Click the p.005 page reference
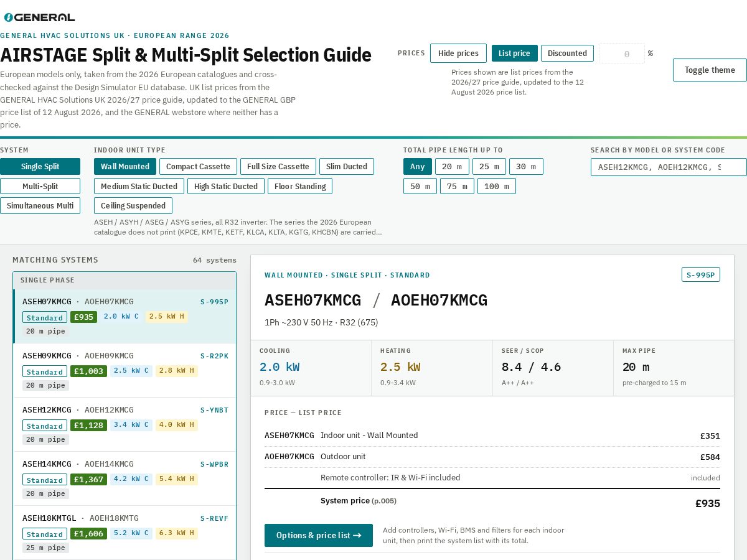747x560 pixels. pos(384,501)
